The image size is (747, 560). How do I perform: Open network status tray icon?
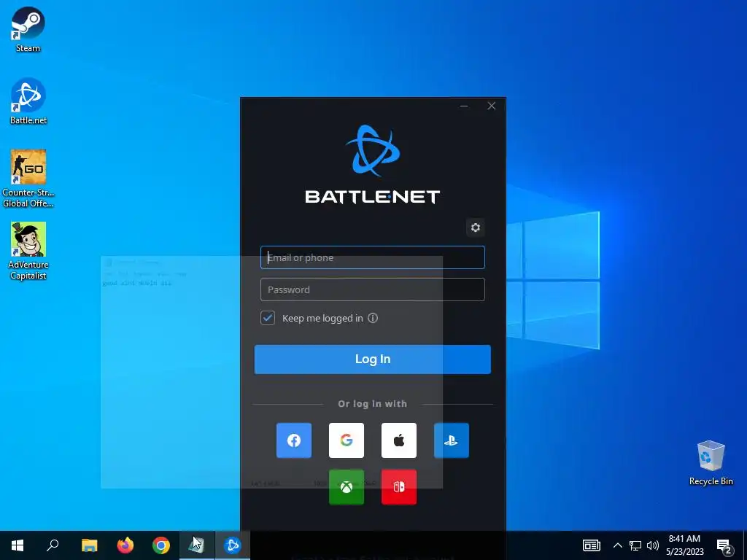coord(635,545)
